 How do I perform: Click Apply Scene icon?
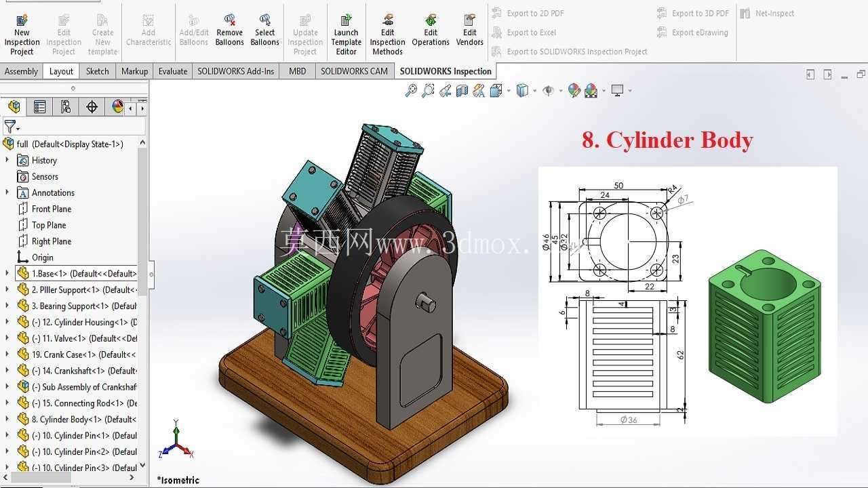(591, 91)
